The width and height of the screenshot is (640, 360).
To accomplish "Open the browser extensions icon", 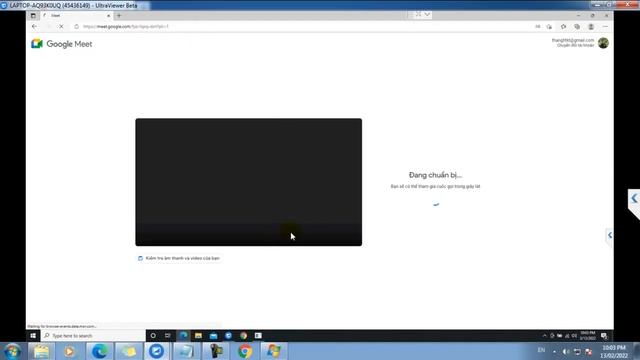I will tap(563, 27).
